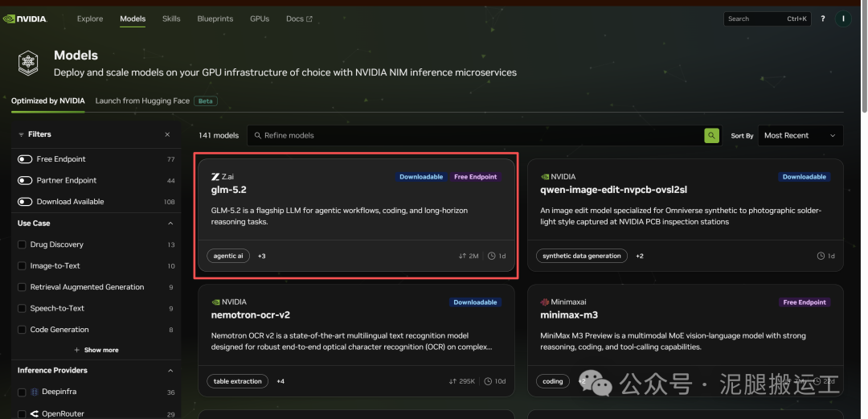Check the OpenRouter provider checkbox
This screenshot has width=868, height=419.
click(23, 414)
